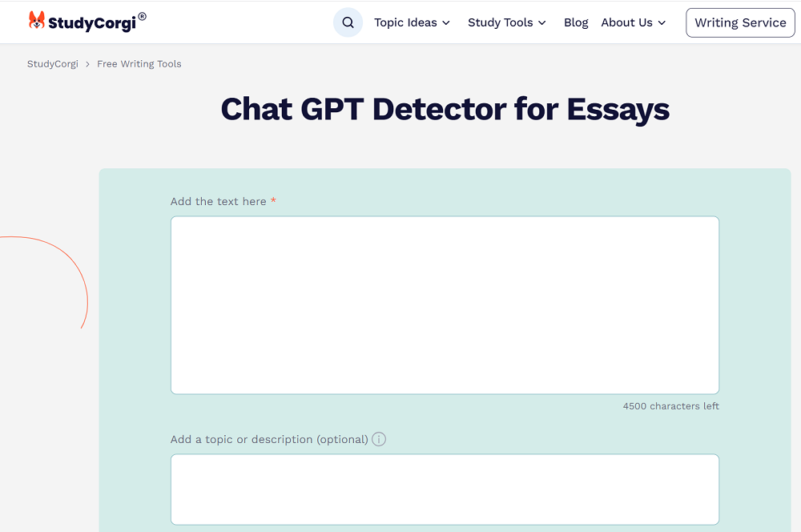Click the chevron arrow next to Topic Ideas
The height and width of the screenshot is (532, 801).
click(446, 23)
